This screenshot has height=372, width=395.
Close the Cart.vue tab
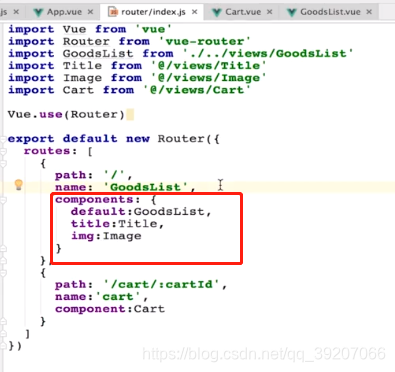click(270, 12)
